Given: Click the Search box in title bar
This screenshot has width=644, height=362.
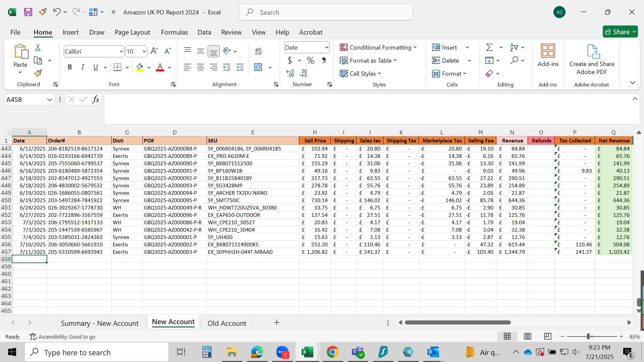Looking at the screenshot, I should 326,12.
